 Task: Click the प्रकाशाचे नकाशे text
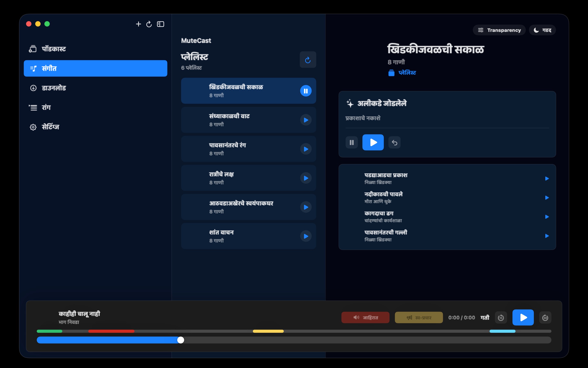tap(363, 118)
